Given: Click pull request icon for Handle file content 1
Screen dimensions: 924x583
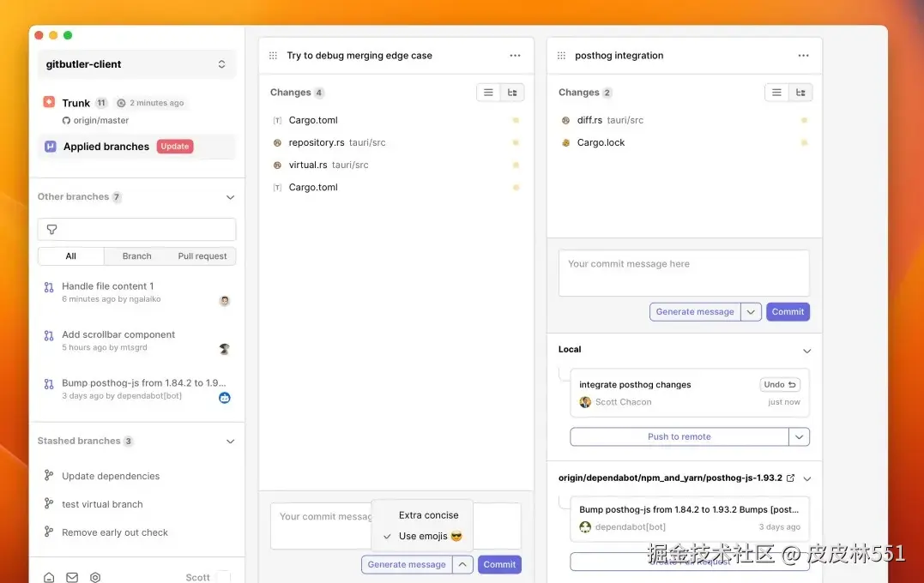Looking at the screenshot, I should (49, 287).
